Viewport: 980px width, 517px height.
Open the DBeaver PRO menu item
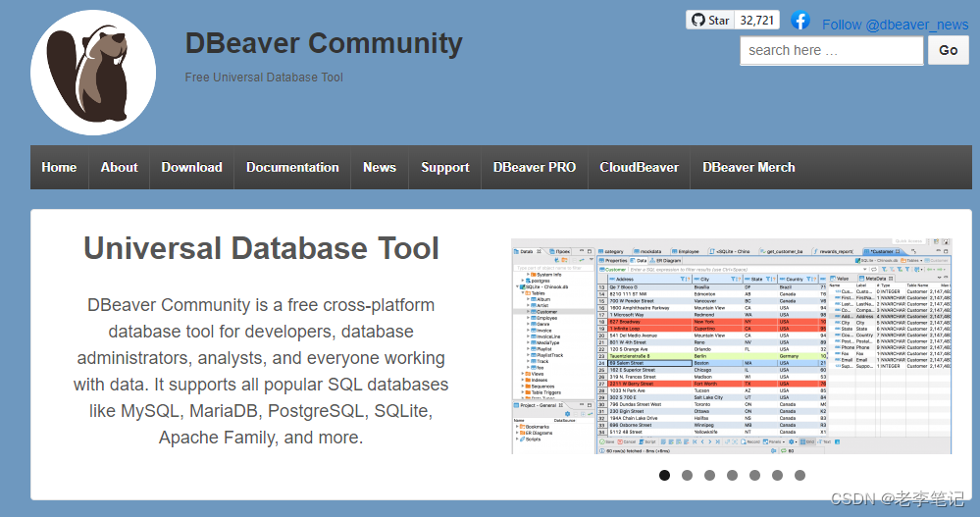pos(535,168)
